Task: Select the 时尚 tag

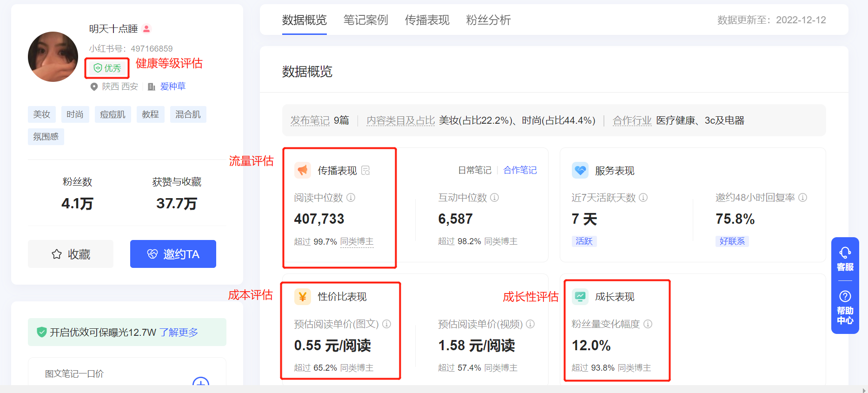Action: click(75, 114)
